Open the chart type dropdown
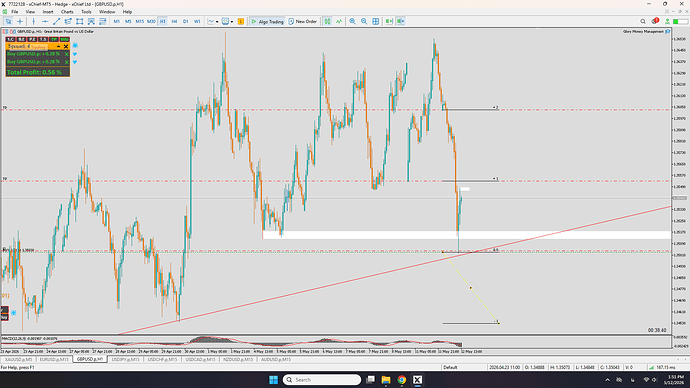This screenshot has width=690, height=388. (213, 21)
